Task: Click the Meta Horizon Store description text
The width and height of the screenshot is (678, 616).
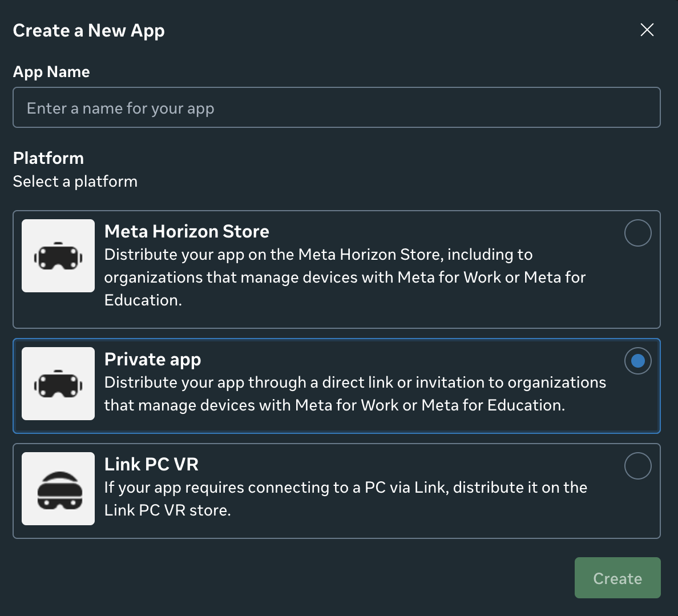Action: (x=345, y=277)
